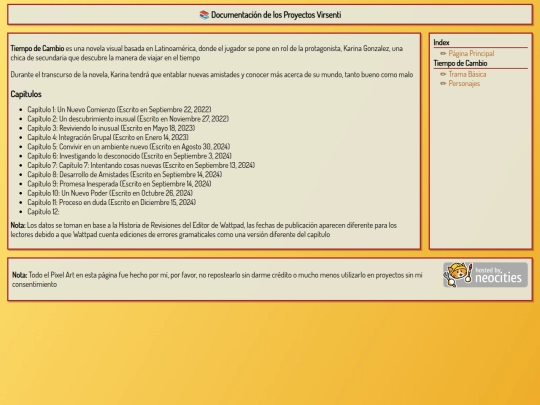Click the Wattpad revision history note

204,230
